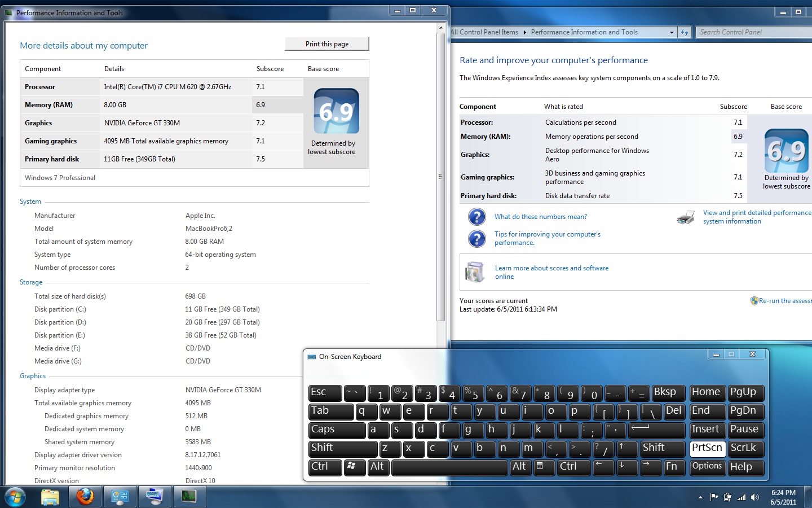The height and width of the screenshot is (508, 812).
Task: Click the On-Screen Keyboard taskbar icon
Action: (x=155, y=497)
